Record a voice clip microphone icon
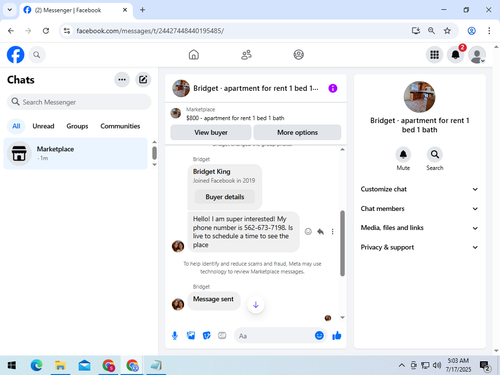Screen dimensions: 500x375 point(175,336)
